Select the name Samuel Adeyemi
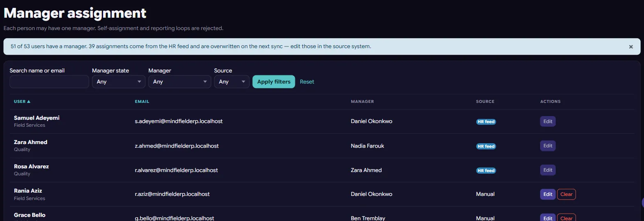The image size is (644, 221). pos(37,118)
